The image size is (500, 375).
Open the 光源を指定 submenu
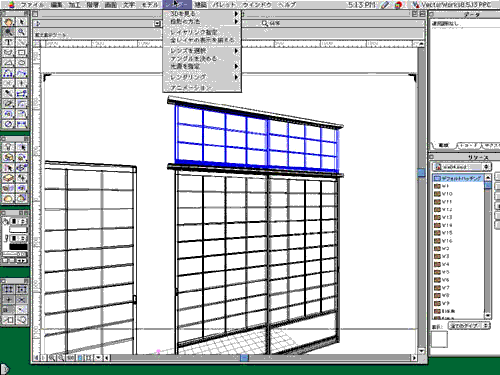(202, 66)
